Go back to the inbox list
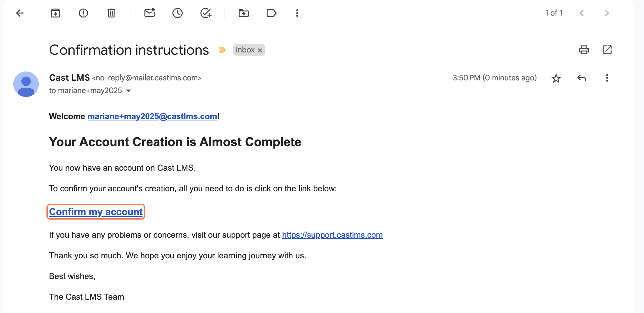Screen dimensions: 644x313 tap(20, 13)
